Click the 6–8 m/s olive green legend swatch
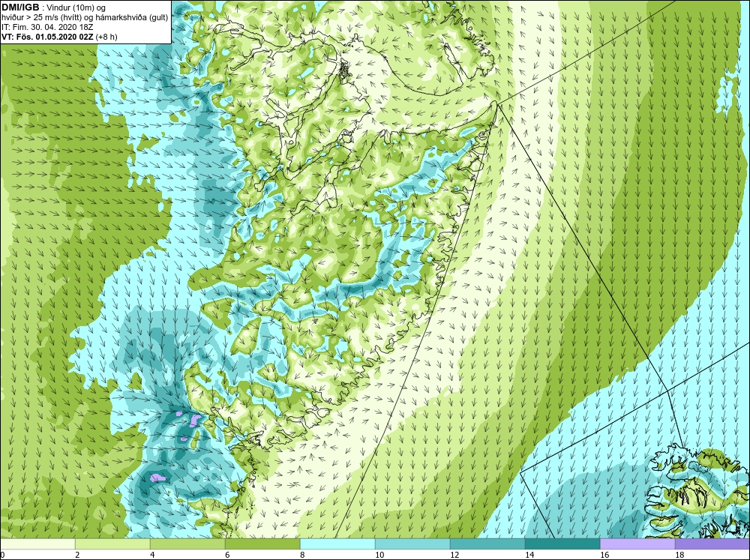This screenshot has width=750, height=560. coord(262,544)
